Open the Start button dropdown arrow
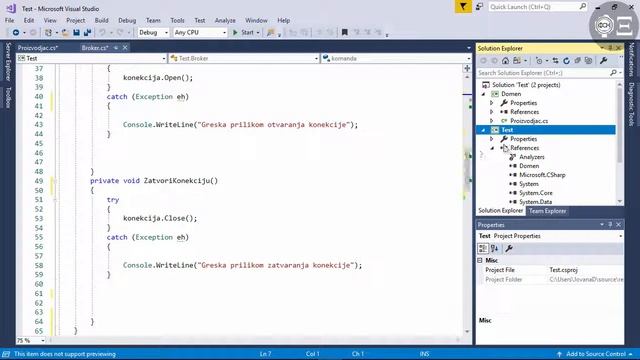Viewport: 640px width, 360px height. [258, 32]
